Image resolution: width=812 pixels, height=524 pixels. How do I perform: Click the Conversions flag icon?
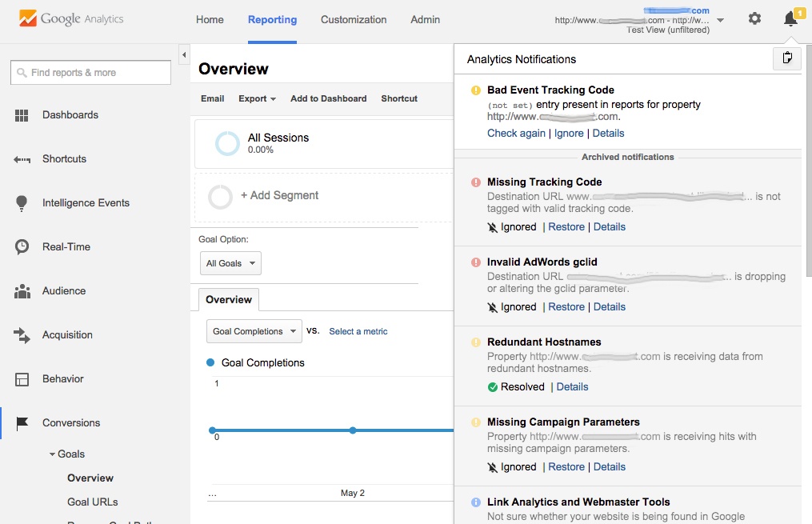22,422
